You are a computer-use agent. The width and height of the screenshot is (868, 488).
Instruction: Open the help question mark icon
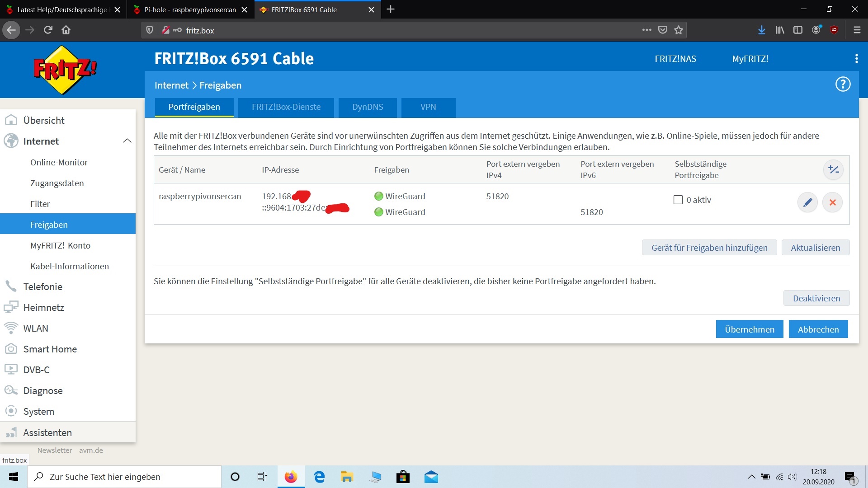[x=843, y=84]
